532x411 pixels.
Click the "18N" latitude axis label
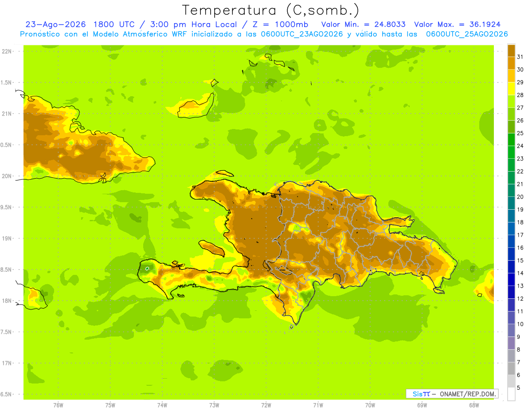tap(7, 301)
